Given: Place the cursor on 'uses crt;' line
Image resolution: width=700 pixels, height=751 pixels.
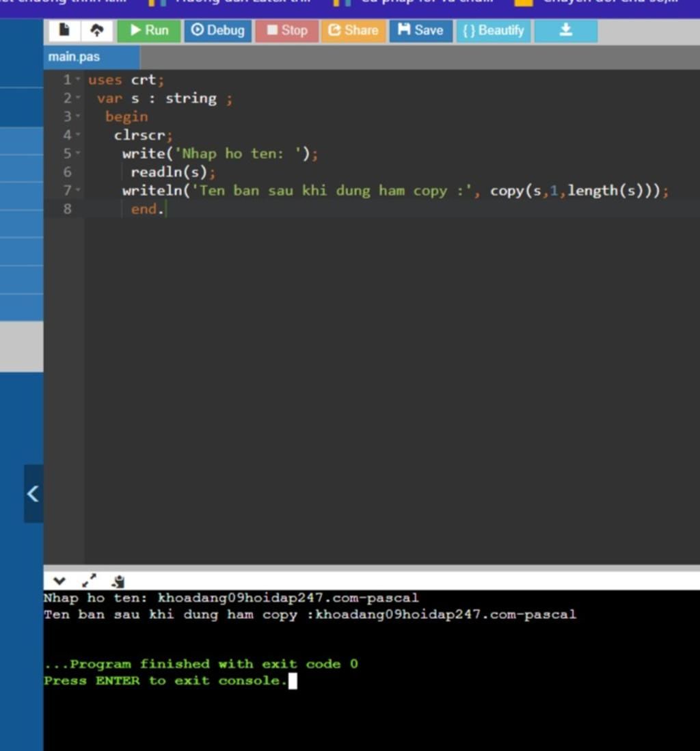Looking at the screenshot, I should (x=126, y=79).
